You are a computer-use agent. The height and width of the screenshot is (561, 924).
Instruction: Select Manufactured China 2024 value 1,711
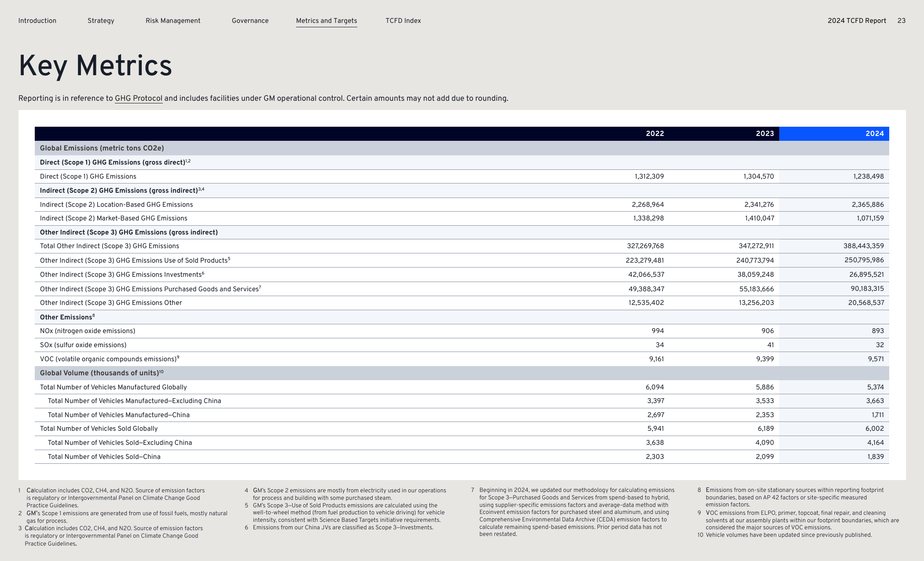pos(878,415)
